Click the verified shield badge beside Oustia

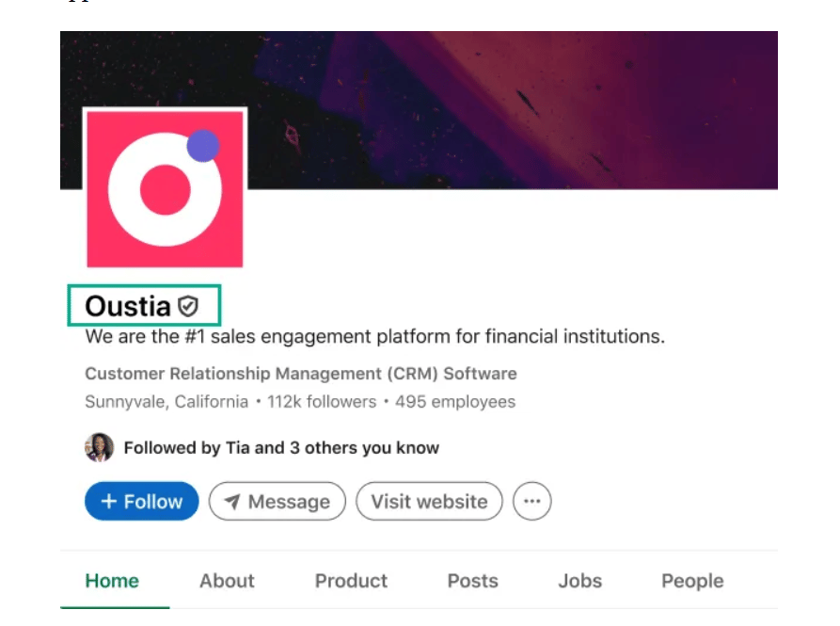coord(188,307)
